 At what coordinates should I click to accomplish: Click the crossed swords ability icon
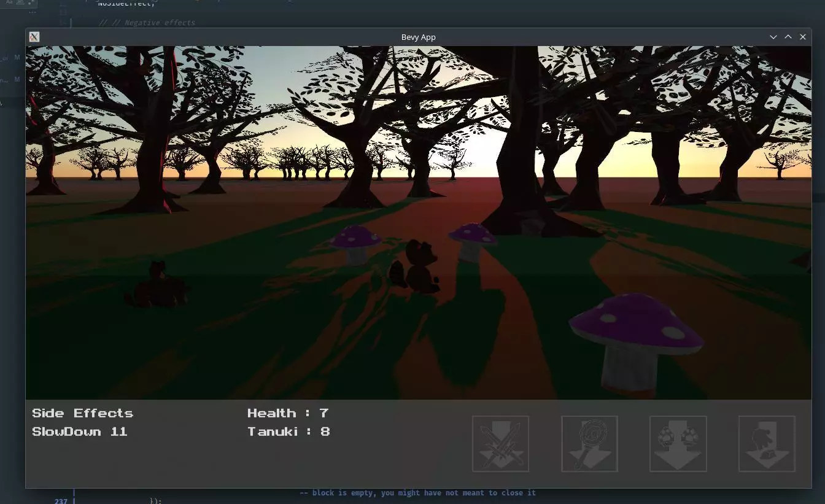click(x=500, y=444)
